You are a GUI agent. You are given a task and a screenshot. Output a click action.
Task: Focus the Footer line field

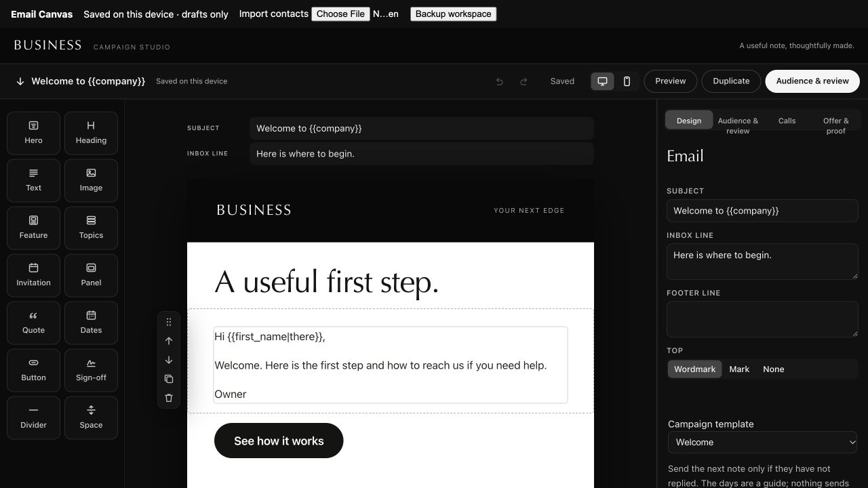(762, 319)
